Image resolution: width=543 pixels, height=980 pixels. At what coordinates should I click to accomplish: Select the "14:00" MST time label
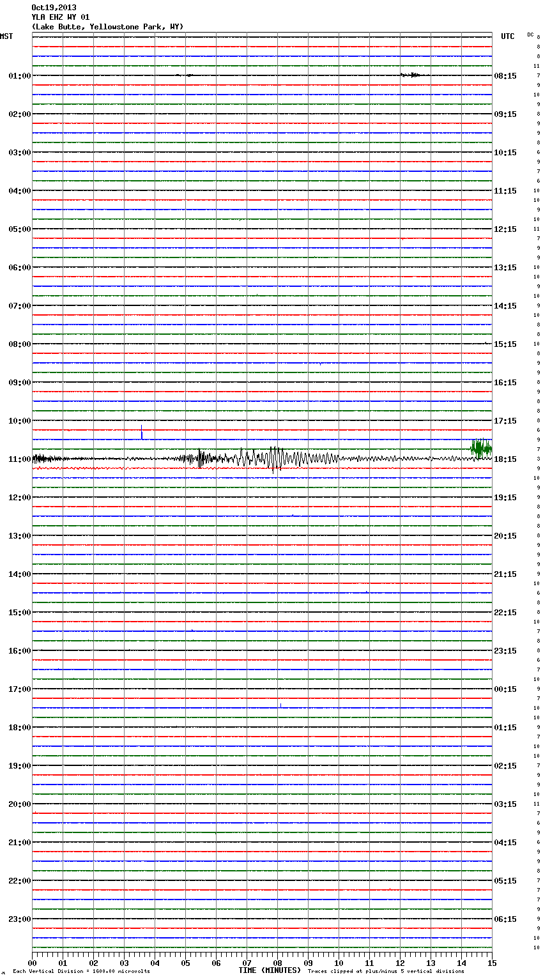pyautogui.click(x=20, y=574)
